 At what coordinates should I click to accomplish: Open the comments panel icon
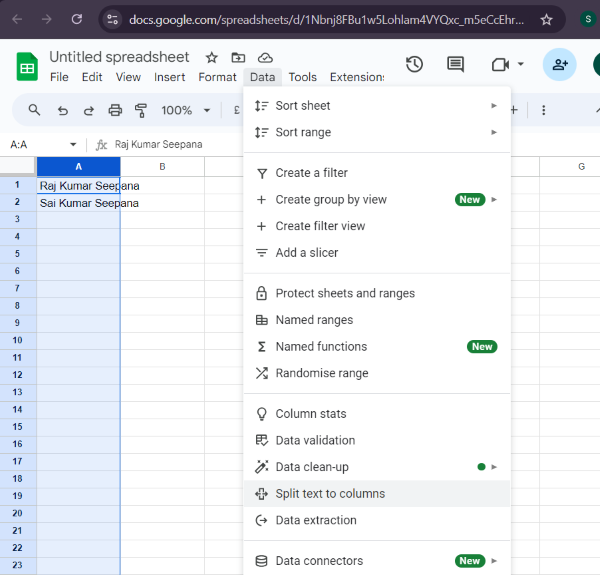click(455, 64)
